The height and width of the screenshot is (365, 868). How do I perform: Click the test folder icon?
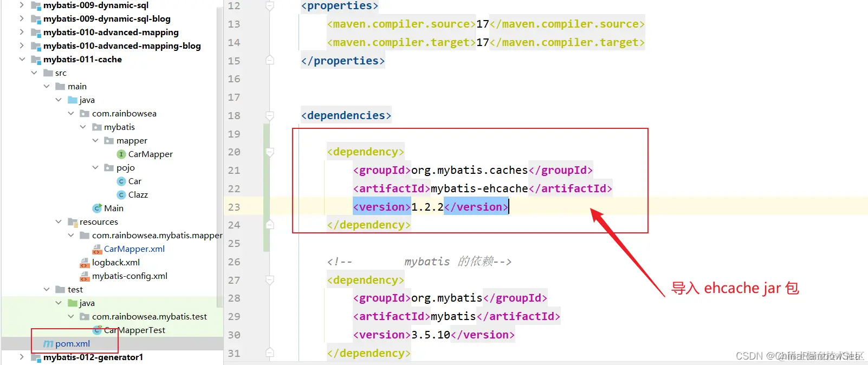pos(60,290)
